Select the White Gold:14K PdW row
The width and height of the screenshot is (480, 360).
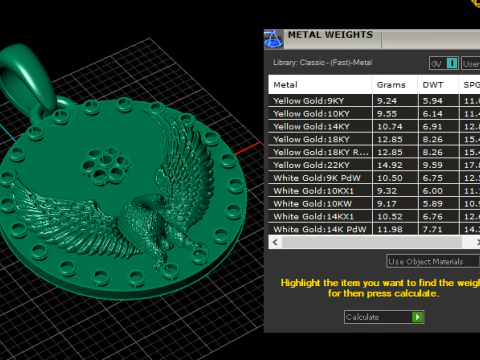click(374, 229)
